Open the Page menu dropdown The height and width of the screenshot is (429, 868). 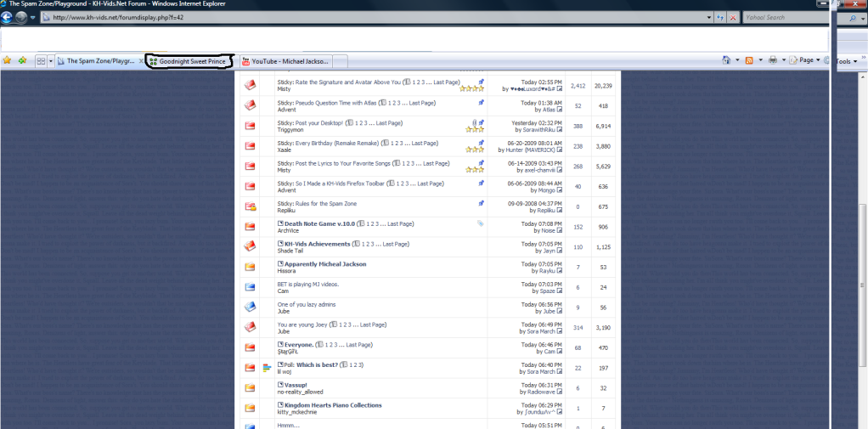coord(805,59)
